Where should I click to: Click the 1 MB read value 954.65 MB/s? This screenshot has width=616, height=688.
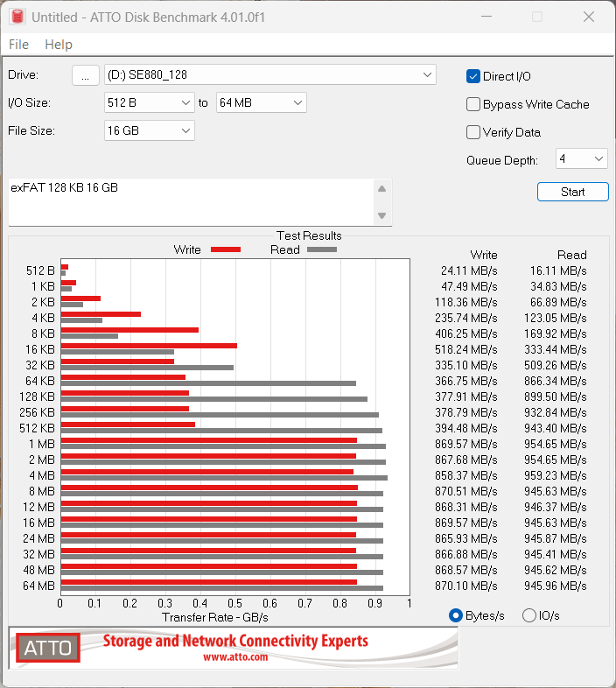tap(555, 444)
